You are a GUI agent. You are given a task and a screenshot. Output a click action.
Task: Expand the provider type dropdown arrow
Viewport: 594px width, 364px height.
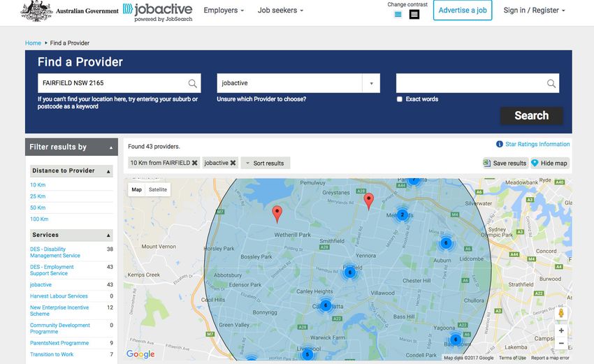tap(371, 83)
